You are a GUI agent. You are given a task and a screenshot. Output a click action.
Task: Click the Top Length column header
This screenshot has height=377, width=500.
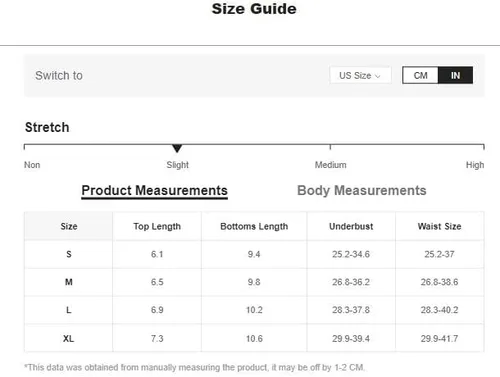click(157, 226)
